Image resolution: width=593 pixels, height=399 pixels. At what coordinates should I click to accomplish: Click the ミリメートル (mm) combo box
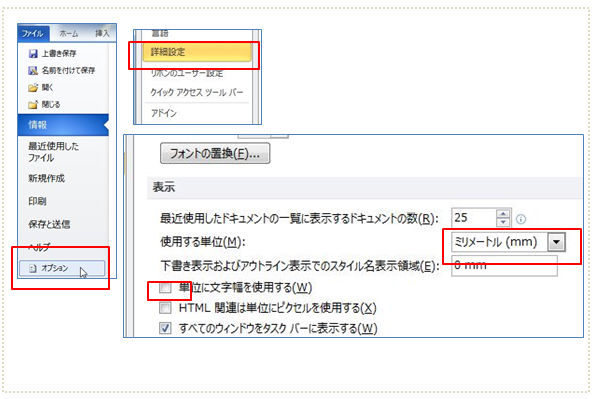508,242
